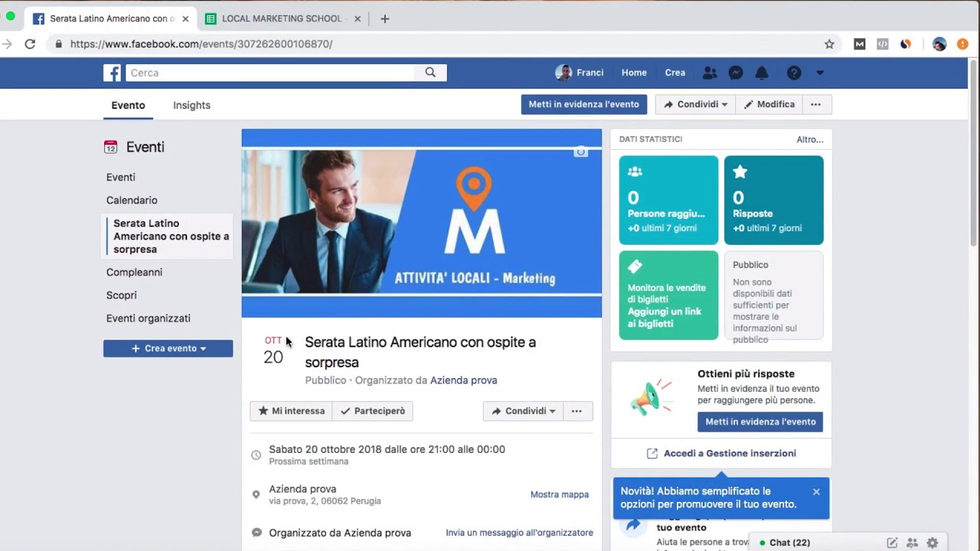Screen dimensions: 980x551
Task: Expand the account dropdown arrow in the header
Action: (x=820, y=73)
